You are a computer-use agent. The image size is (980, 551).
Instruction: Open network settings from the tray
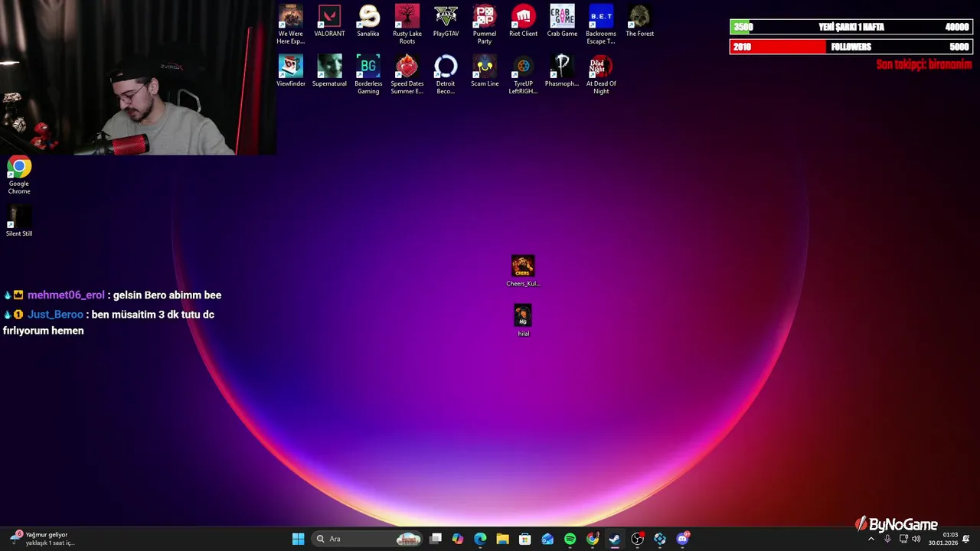point(903,539)
